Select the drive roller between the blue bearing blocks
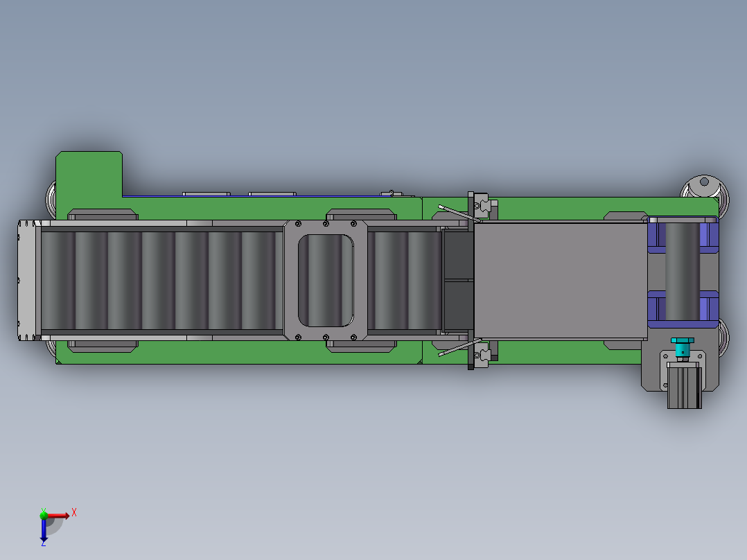Image resolution: width=747 pixels, height=560 pixels. 682,272
